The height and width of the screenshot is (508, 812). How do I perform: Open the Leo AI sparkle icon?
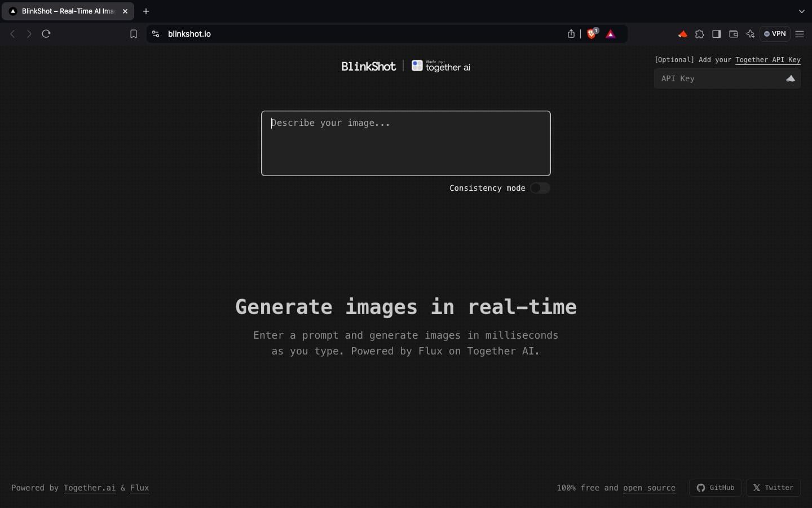tap(751, 34)
